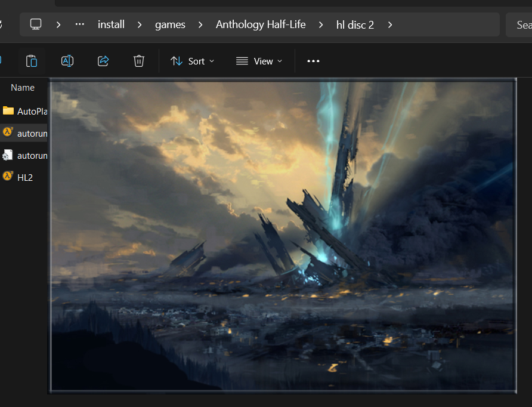Viewport: 532px width, 407px height.
Task: Navigate to the install folder breadcrumb
Action: coord(111,24)
